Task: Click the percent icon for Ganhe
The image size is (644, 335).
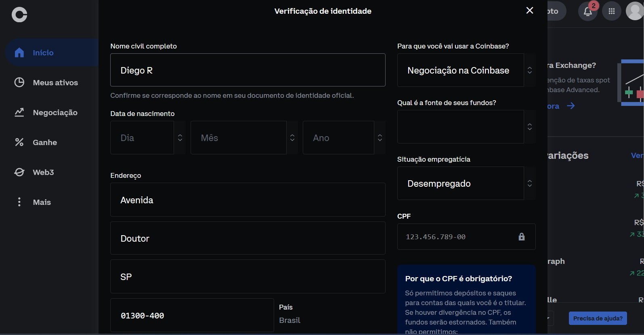Action: [19, 142]
